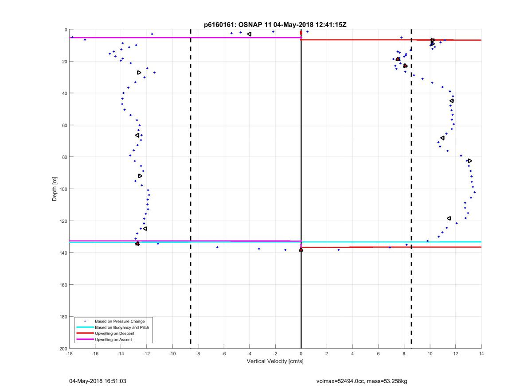Click the x-axis tick label 8
Viewport: 532px width, 392px height.
click(404, 354)
